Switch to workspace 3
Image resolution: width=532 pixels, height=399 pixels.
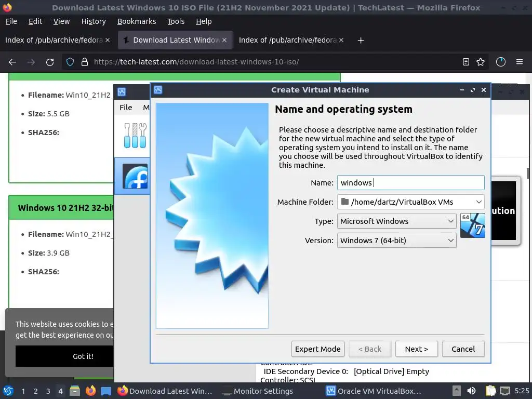48,391
